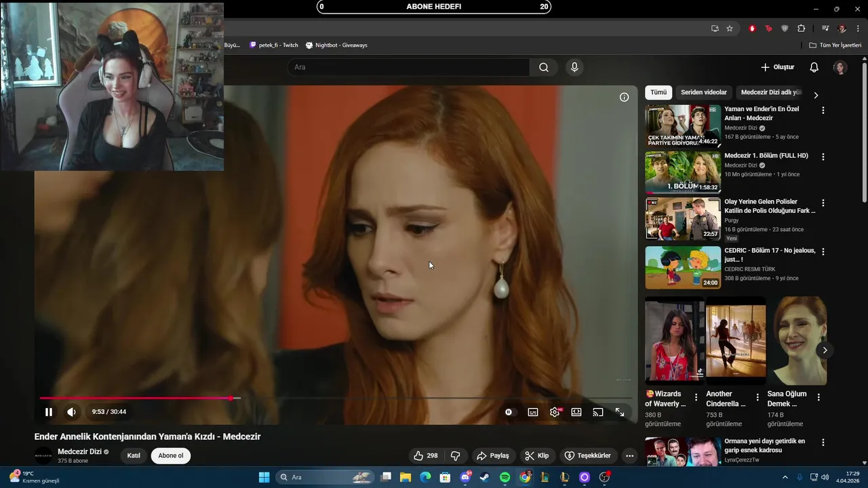Cast video to a TV device
The height and width of the screenshot is (488, 868).
(598, 412)
